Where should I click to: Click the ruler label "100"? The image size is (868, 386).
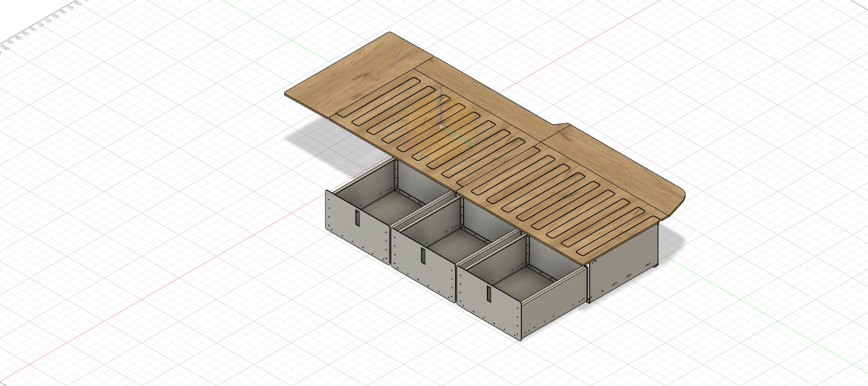click(4, 47)
